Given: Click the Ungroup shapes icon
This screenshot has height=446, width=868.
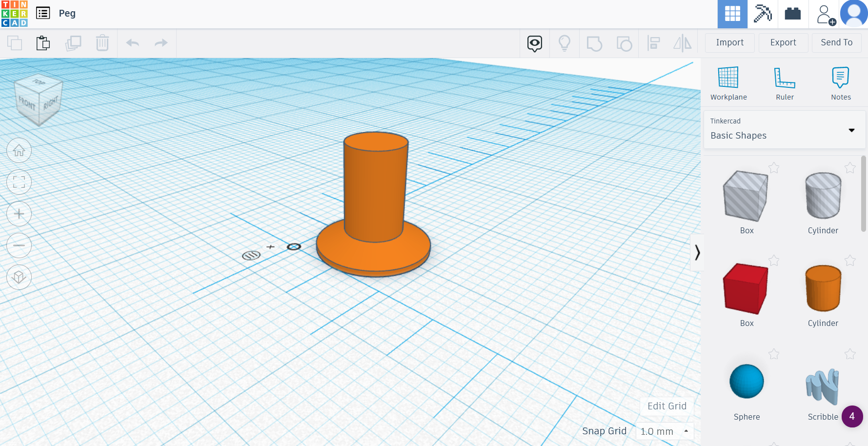Looking at the screenshot, I should point(624,43).
